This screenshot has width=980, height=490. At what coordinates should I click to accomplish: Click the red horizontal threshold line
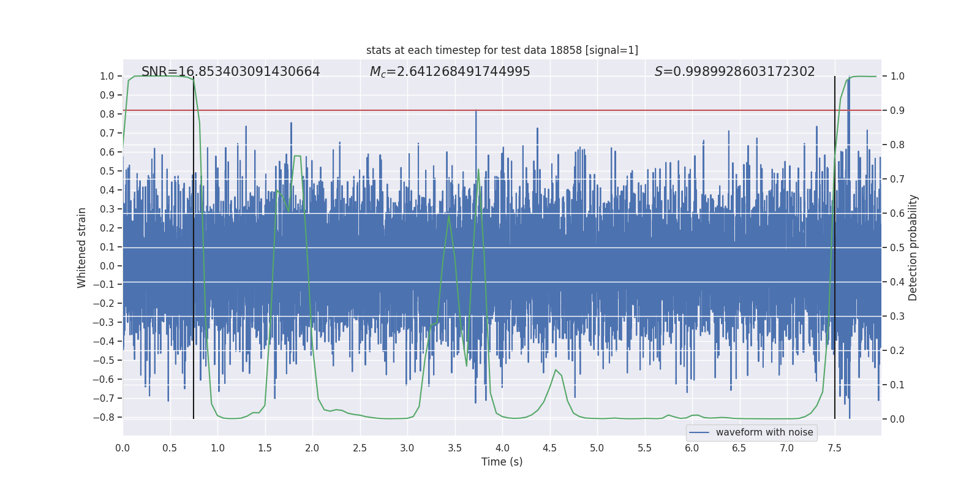pos(502,110)
